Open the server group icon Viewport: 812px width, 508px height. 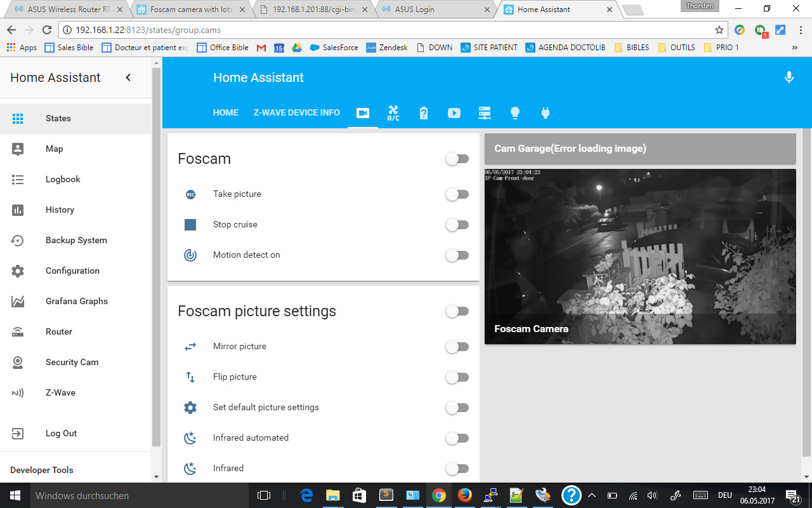[x=484, y=112]
